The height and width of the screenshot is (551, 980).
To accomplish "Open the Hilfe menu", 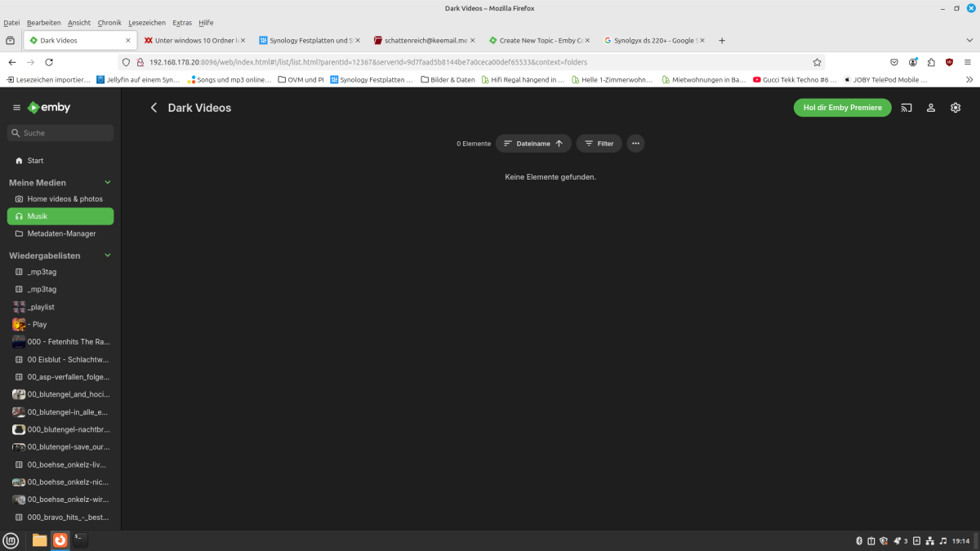I will 206,23.
